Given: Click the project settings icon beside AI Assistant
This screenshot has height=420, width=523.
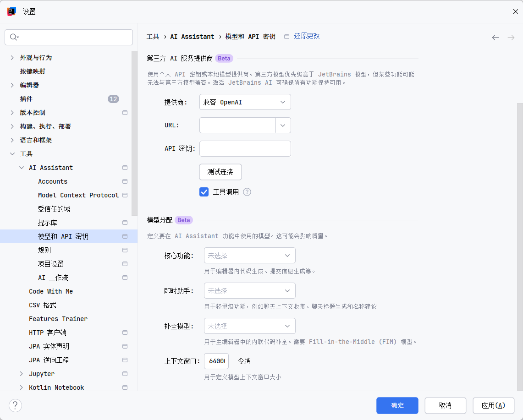Looking at the screenshot, I should pos(125,167).
